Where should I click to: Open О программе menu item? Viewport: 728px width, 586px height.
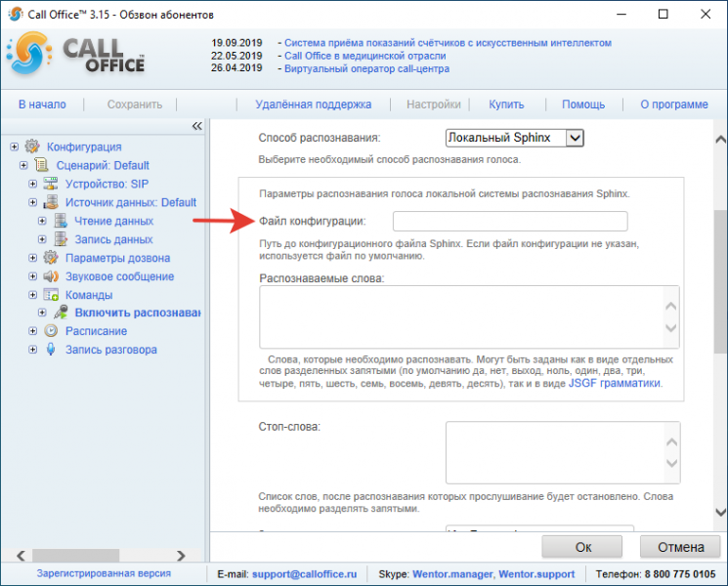(x=674, y=105)
